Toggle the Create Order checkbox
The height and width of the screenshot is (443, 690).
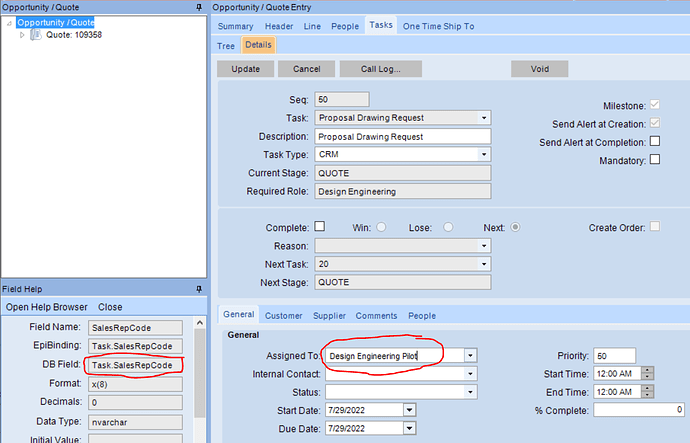pyautogui.click(x=655, y=227)
